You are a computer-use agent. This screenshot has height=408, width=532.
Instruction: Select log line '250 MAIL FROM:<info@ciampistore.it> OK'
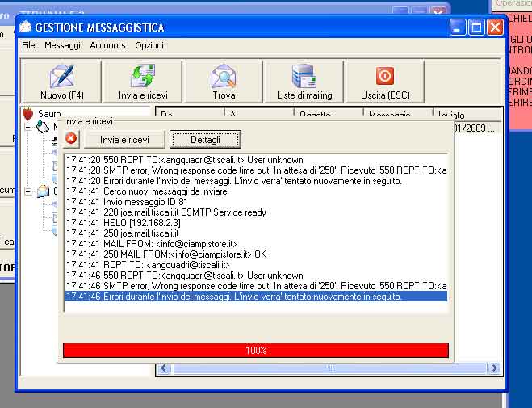pos(256,254)
